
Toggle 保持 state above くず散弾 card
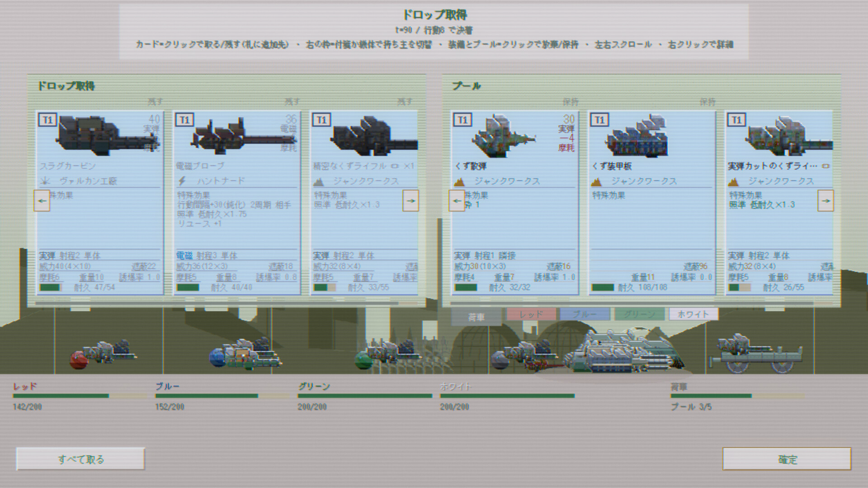570,102
